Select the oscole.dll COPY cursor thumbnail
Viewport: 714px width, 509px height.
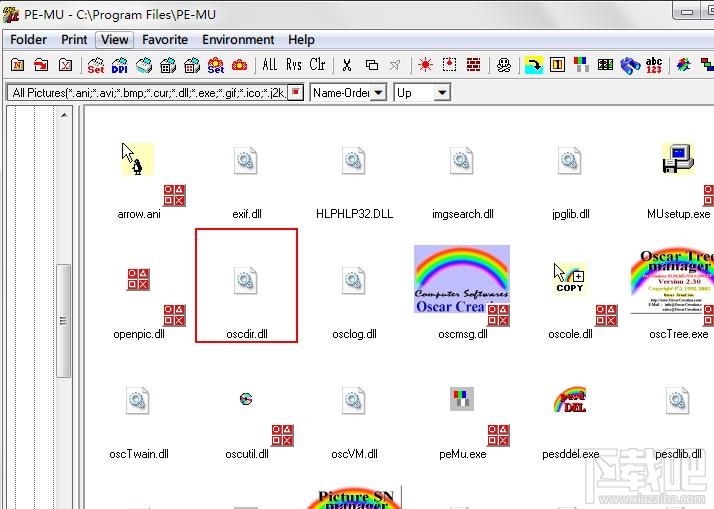click(570, 278)
